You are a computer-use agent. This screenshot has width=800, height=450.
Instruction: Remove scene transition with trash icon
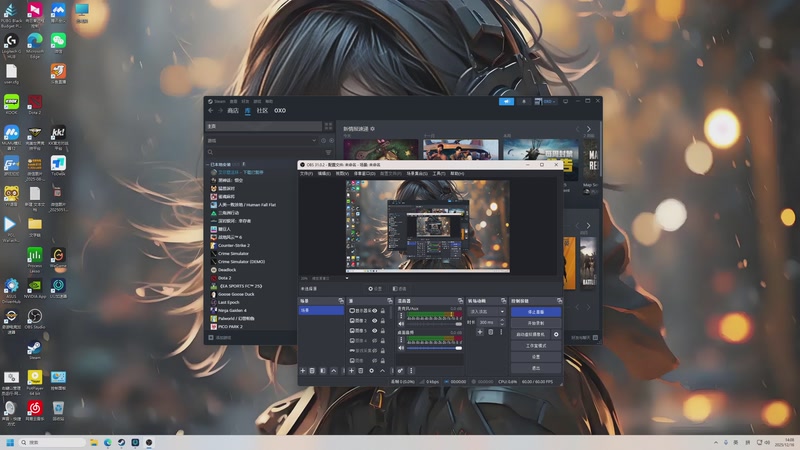tap(491, 332)
